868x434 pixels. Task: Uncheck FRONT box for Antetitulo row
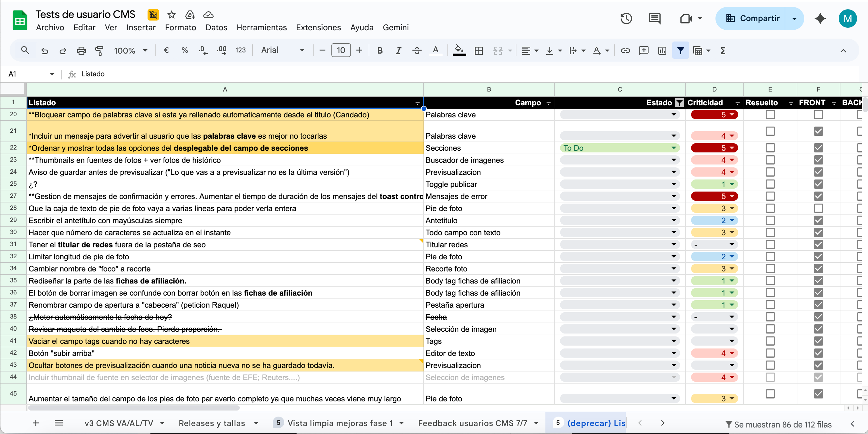click(x=818, y=221)
